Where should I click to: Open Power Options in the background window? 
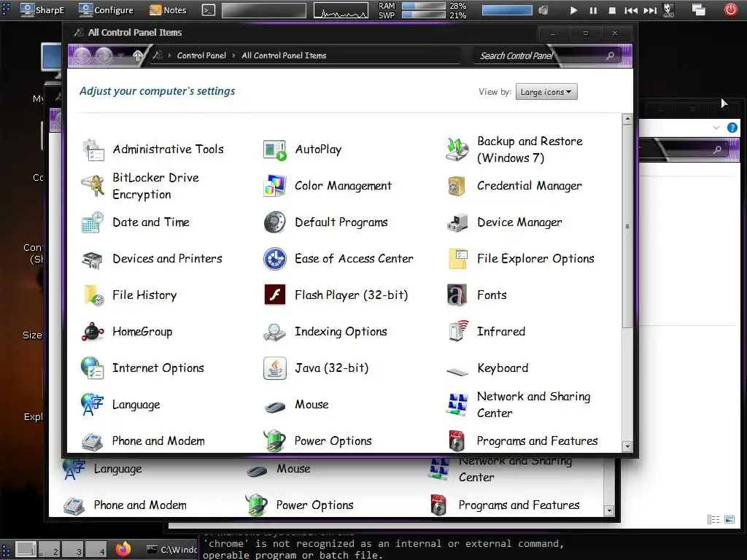coord(299,505)
